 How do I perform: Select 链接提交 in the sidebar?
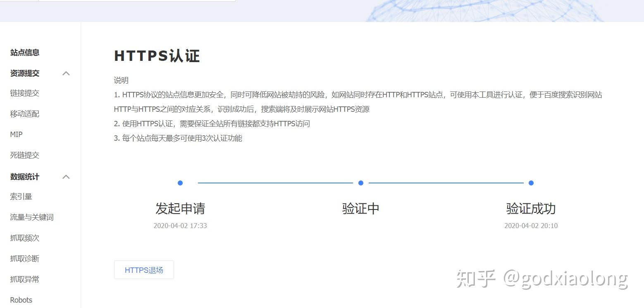[x=24, y=93]
